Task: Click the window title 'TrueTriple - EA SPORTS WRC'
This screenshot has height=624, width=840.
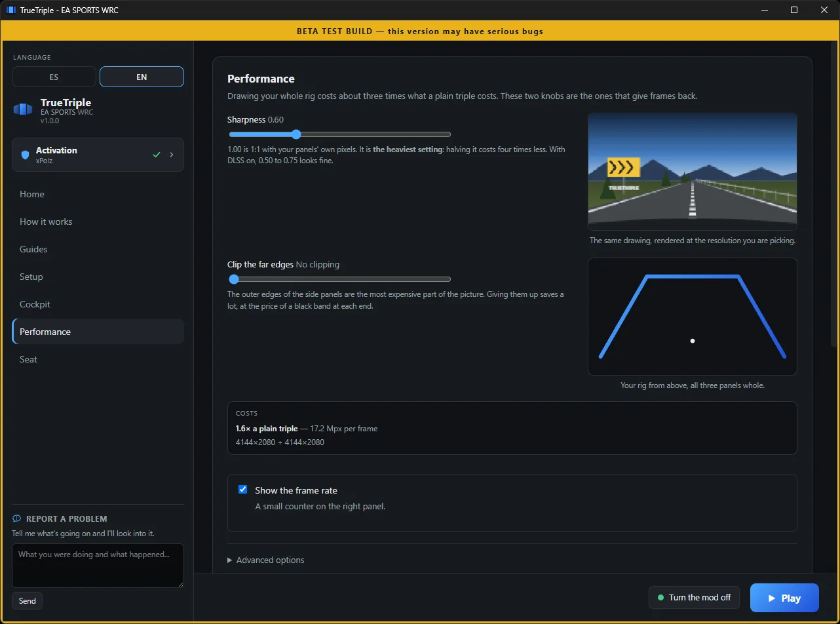Action: coord(70,10)
